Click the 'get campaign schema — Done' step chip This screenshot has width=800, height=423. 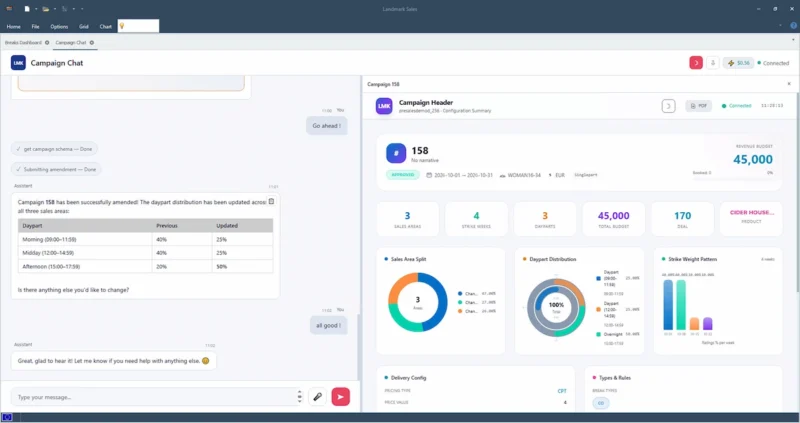click(54, 149)
